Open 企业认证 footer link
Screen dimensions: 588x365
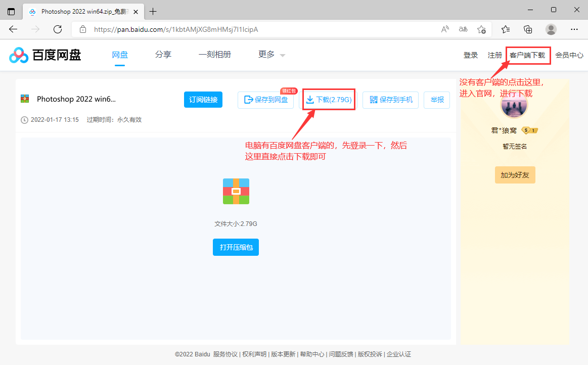398,354
